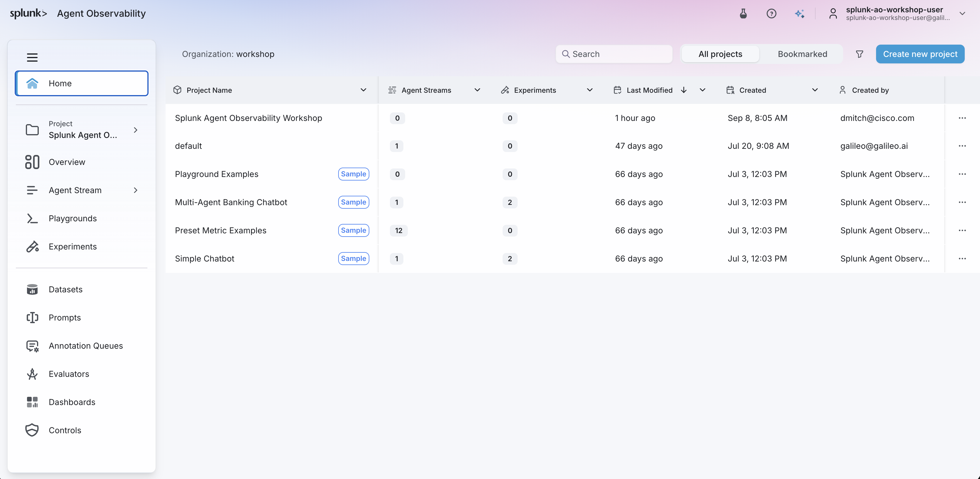This screenshot has height=479, width=980.
Task: Click Organization: workshop label
Action: pyautogui.click(x=228, y=54)
